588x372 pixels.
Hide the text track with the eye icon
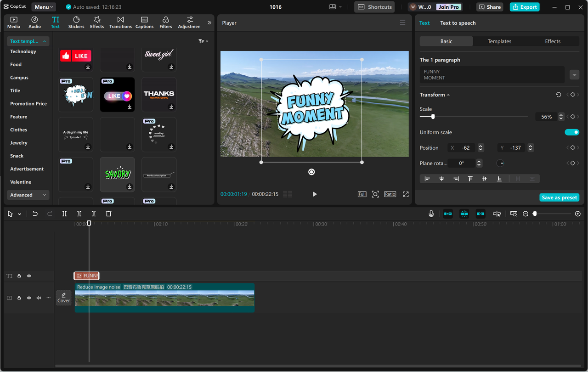click(28, 276)
